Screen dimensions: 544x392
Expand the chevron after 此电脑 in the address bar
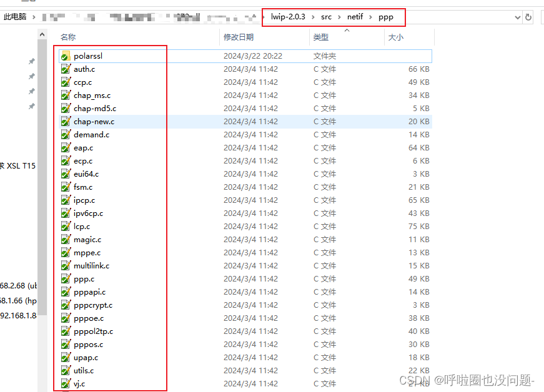tap(34, 17)
